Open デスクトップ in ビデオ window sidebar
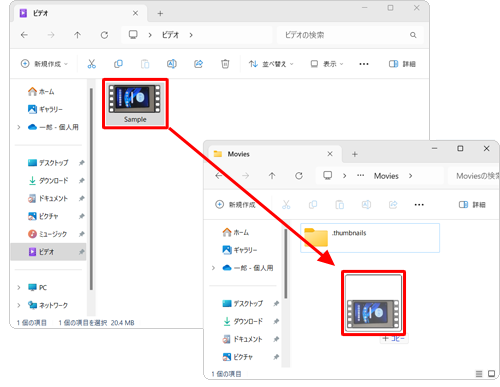 coord(48,163)
